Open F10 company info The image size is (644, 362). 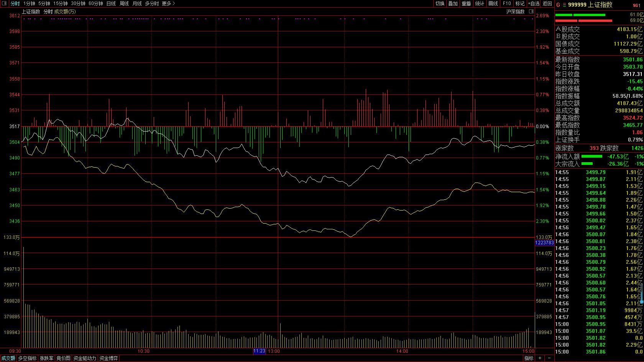coord(507,3)
